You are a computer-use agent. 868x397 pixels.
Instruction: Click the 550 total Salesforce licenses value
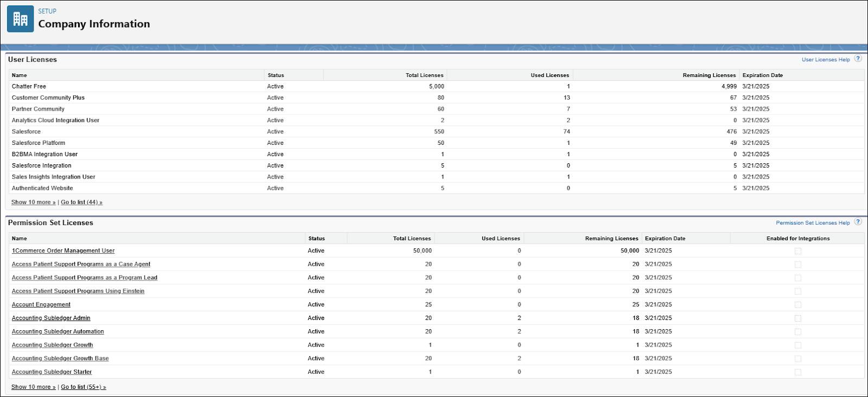point(439,132)
